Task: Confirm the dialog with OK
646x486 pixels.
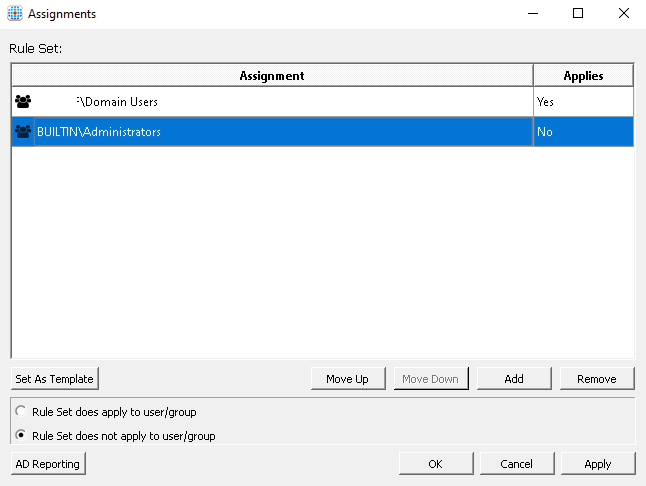Action: point(435,464)
